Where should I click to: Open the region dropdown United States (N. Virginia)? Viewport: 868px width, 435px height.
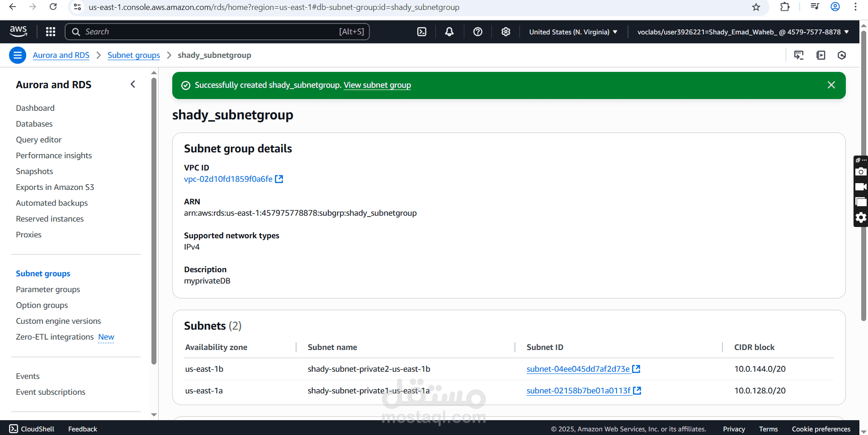pos(573,32)
